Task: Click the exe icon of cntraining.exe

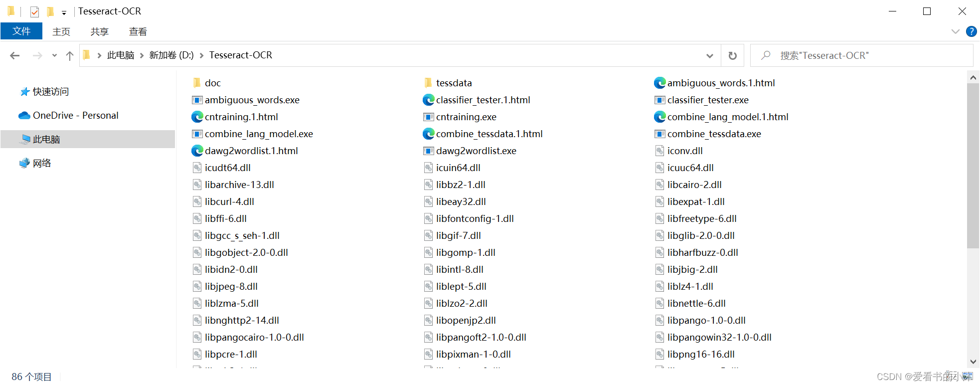Action: [x=429, y=117]
